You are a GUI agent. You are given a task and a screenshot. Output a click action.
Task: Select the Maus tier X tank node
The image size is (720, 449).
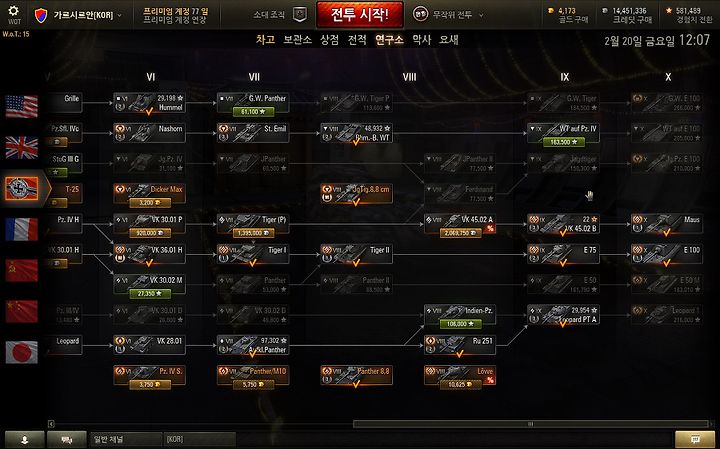667,224
